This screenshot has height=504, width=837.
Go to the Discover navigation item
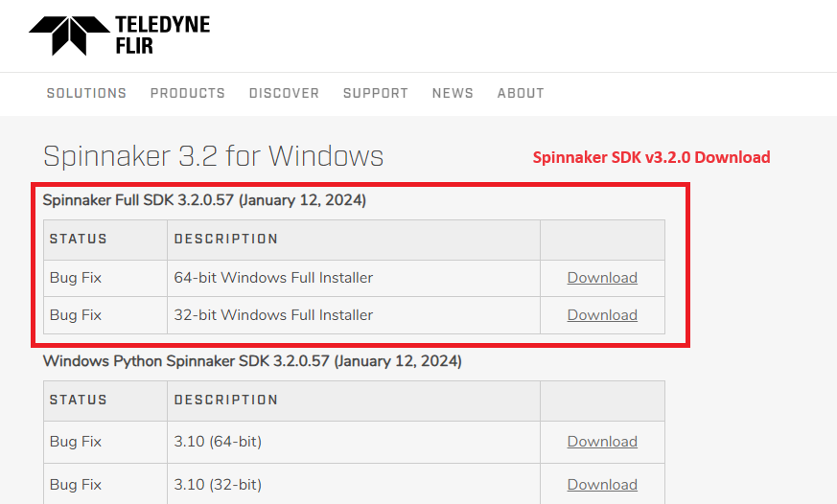pyautogui.click(x=284, y=93)
